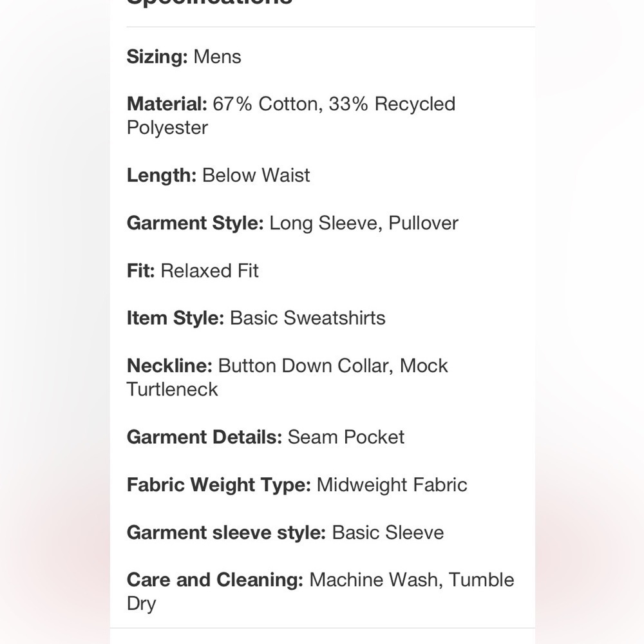The width and height of the screenshot is (644, 644).
Task: Click the word Polyester
Action: [x=167, y=128]
